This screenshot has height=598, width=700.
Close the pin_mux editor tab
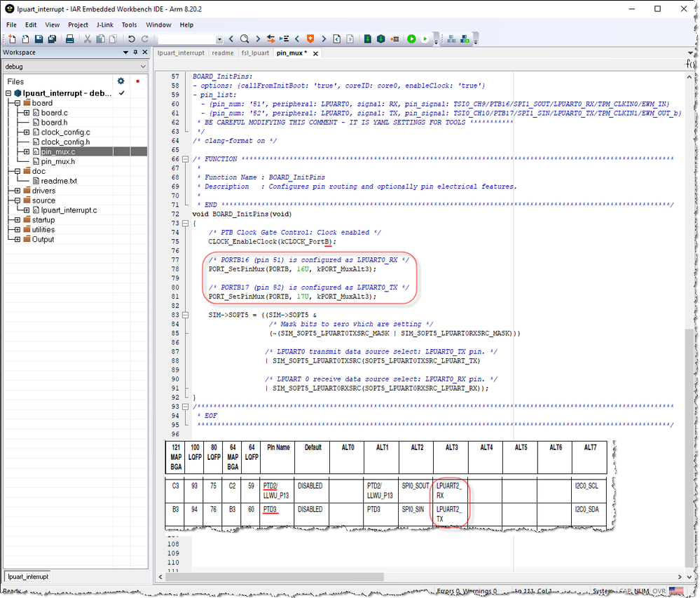[315, 53]
